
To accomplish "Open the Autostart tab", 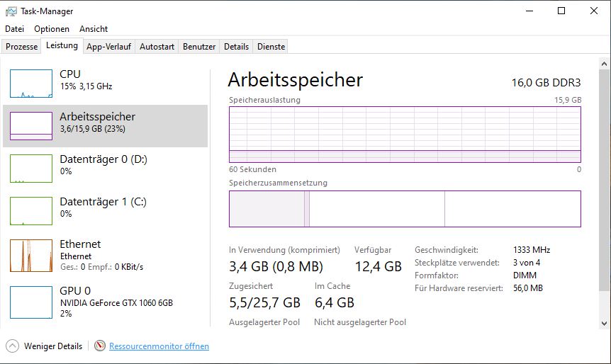I will (x=157, y=47).
